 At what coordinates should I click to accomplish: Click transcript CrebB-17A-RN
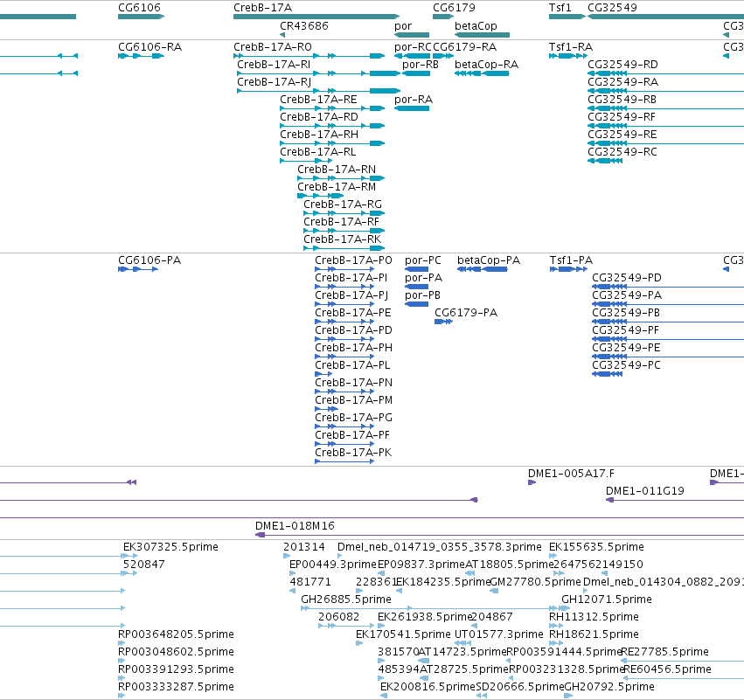[x=337, y=170]
